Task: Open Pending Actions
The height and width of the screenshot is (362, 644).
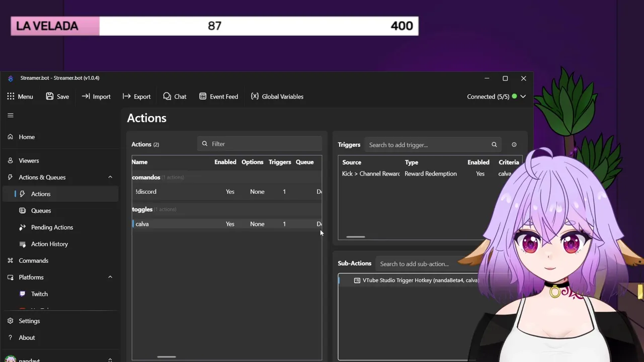Action: click(52, 227)
